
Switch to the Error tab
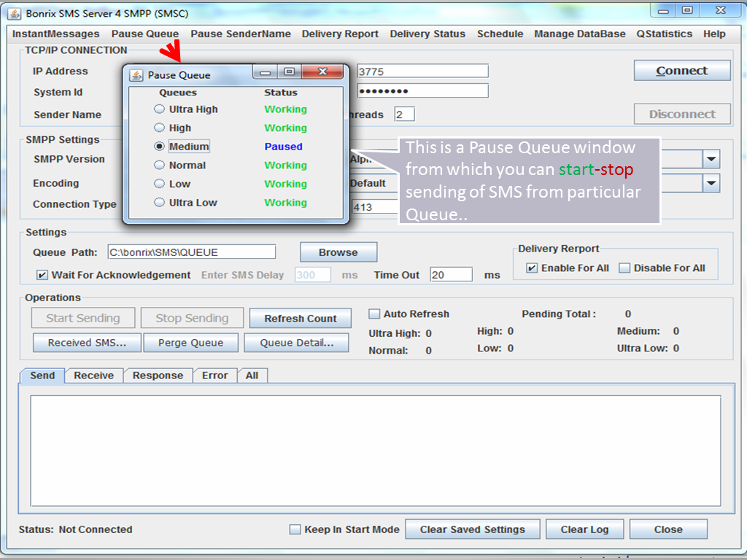[x=215, y=376]
